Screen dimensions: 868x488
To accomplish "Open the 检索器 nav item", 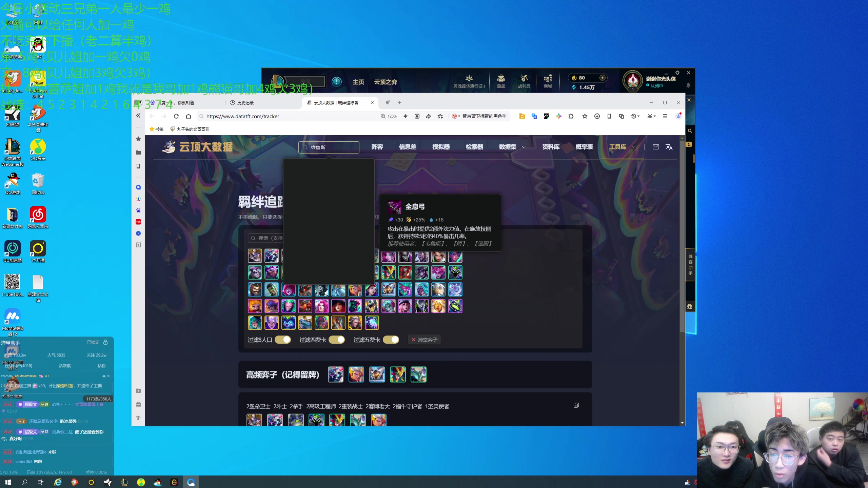I will 474,147.
